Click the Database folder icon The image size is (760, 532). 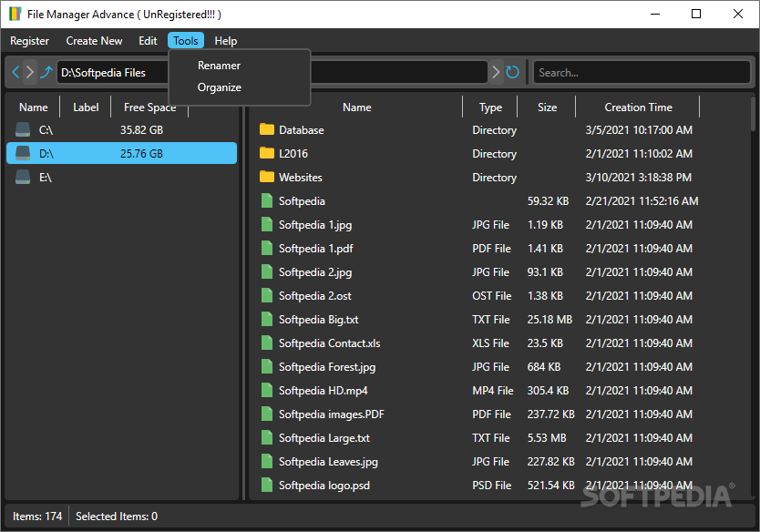click(267, 129)
